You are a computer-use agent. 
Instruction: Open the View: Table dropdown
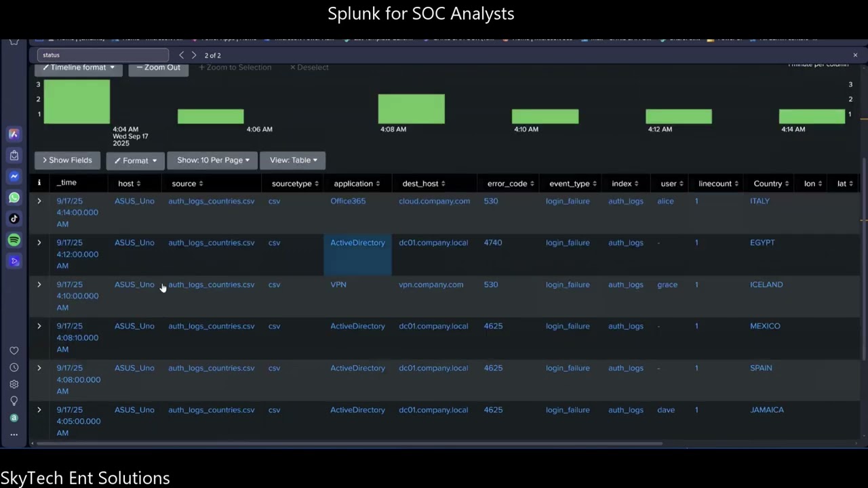point(293,160)
